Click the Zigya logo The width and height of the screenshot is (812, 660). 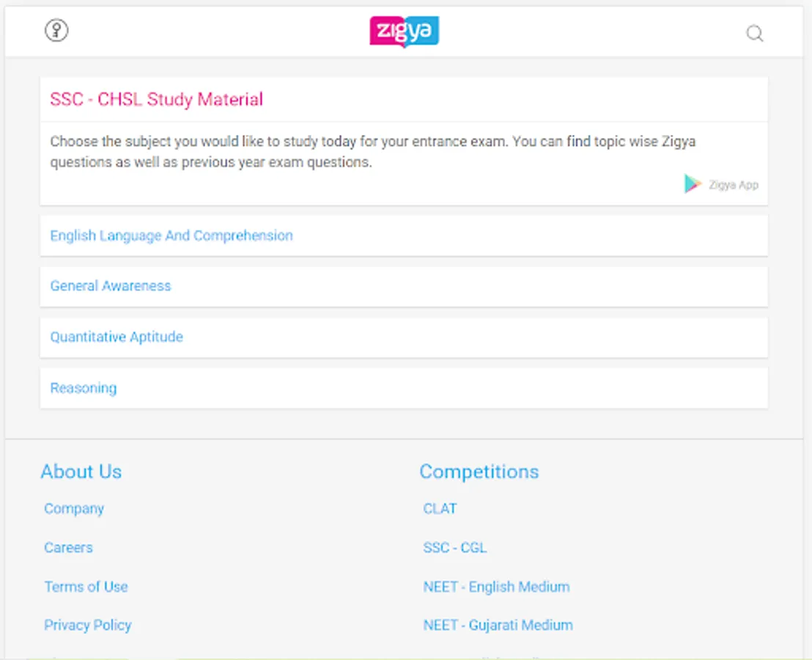click(x=404, y=32)
